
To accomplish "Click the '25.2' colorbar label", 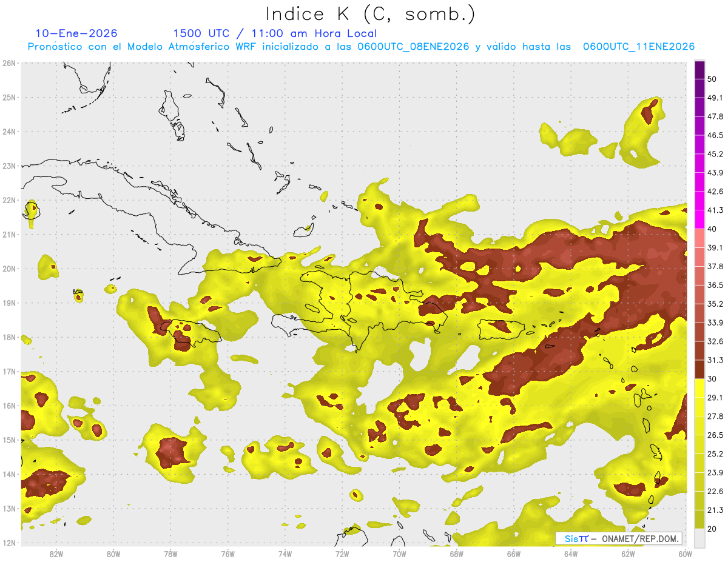I will (715, 454).
